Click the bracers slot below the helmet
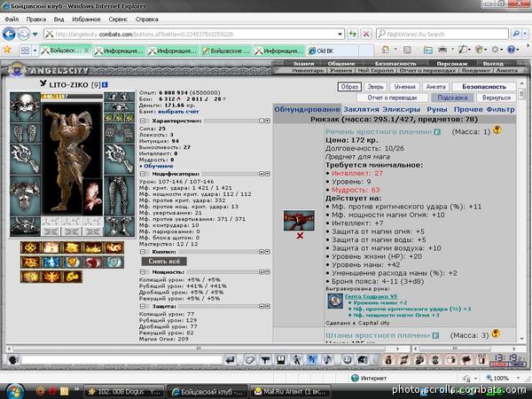The height and width of the screenshot is (399, 532). (x=25, y=133)
